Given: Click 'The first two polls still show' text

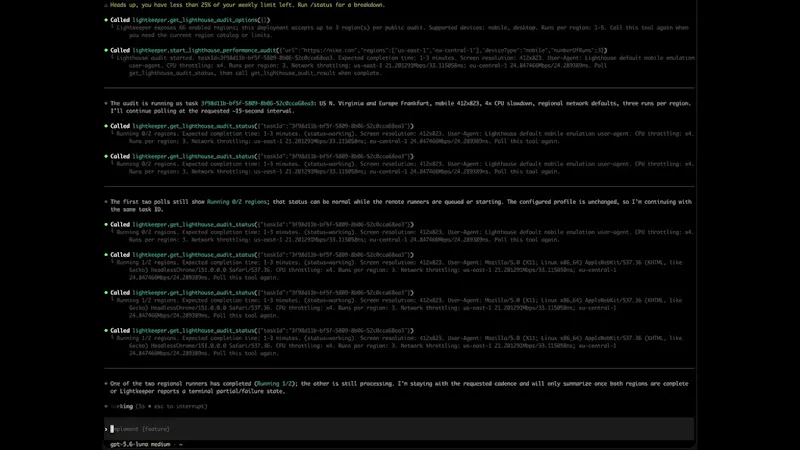Looking at the screenshot, I should (x=157, y=202).
